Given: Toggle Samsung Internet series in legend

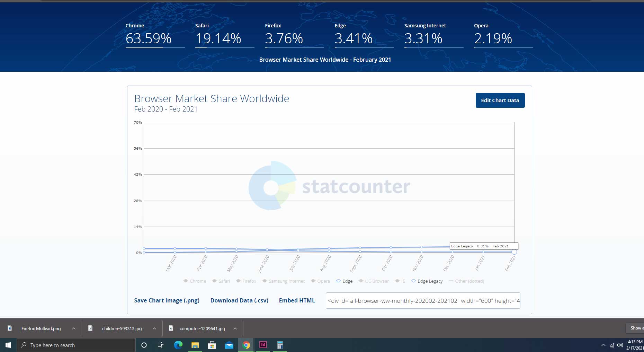Looking at the screenshot, I should pos(284,281).
